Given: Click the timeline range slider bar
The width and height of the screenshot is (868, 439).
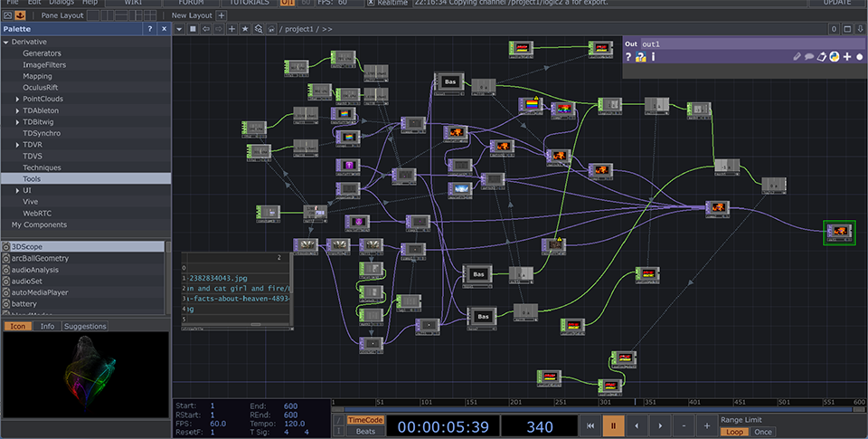Looking at the screenshot, I should (597, 409).
